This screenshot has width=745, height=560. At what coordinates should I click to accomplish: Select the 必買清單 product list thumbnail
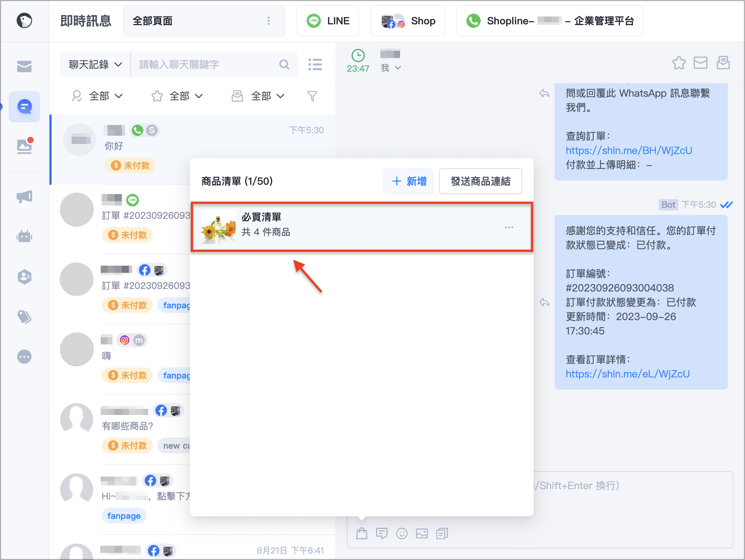click(218, 227)
